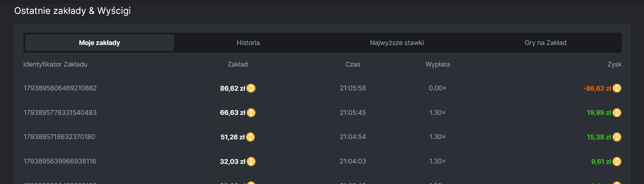Select the Najwyższe stawki tab

[397, 43]
